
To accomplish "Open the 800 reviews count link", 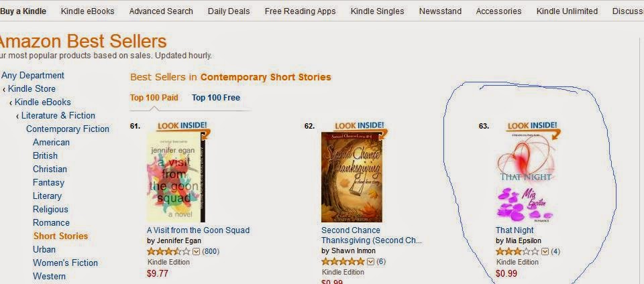I will pos(211,252).
